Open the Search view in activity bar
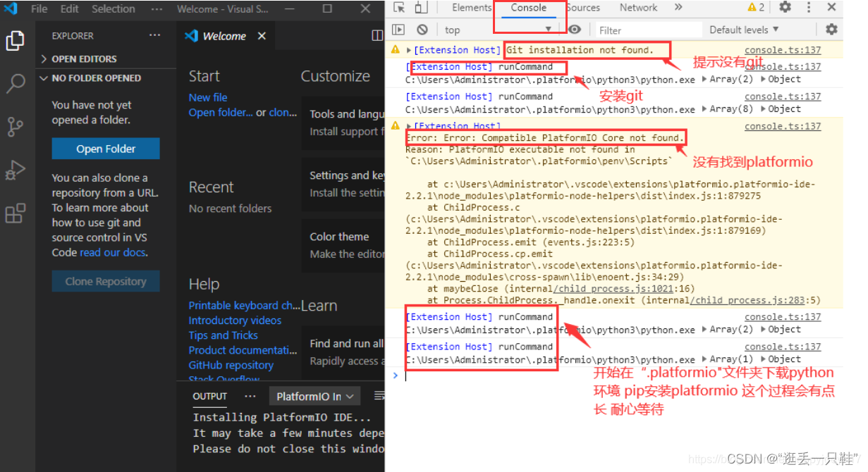This screenshot has height=472, width=868. click(16, 85)
